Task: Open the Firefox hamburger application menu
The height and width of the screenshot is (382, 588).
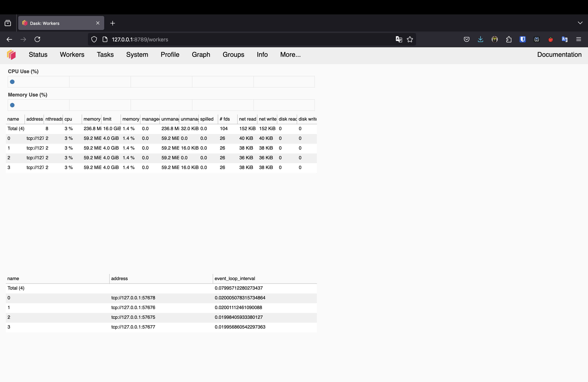Action: click(x=579, y=39)
